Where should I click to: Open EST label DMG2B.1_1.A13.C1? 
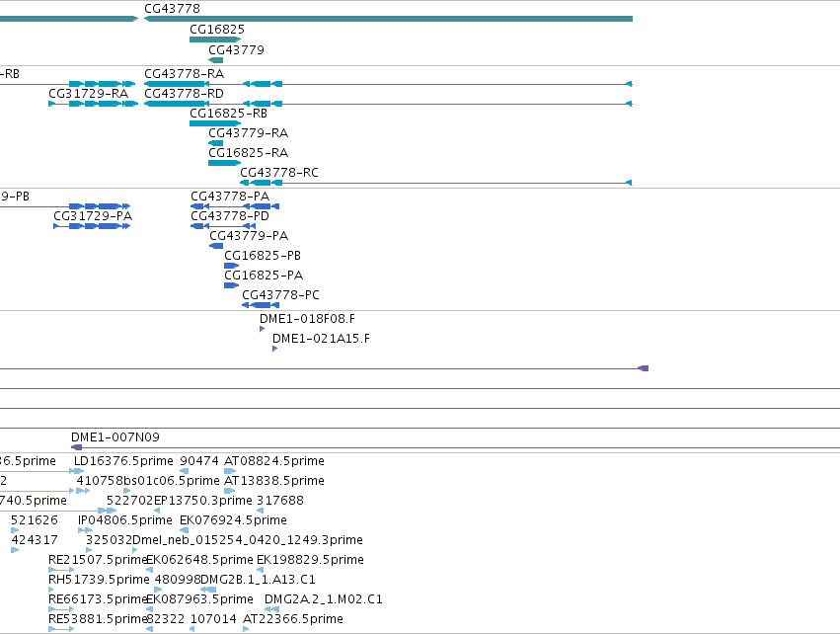pyautogui.click(x=259, y=580)
